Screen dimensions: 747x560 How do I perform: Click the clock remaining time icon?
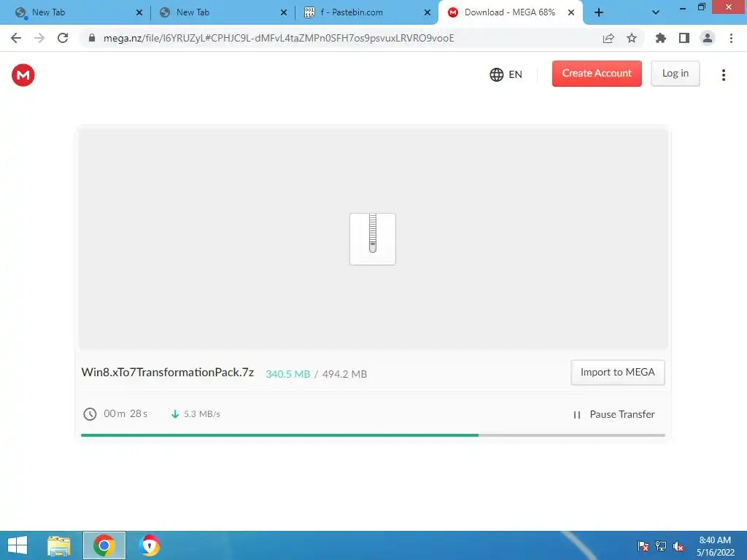tap(90, 414)
